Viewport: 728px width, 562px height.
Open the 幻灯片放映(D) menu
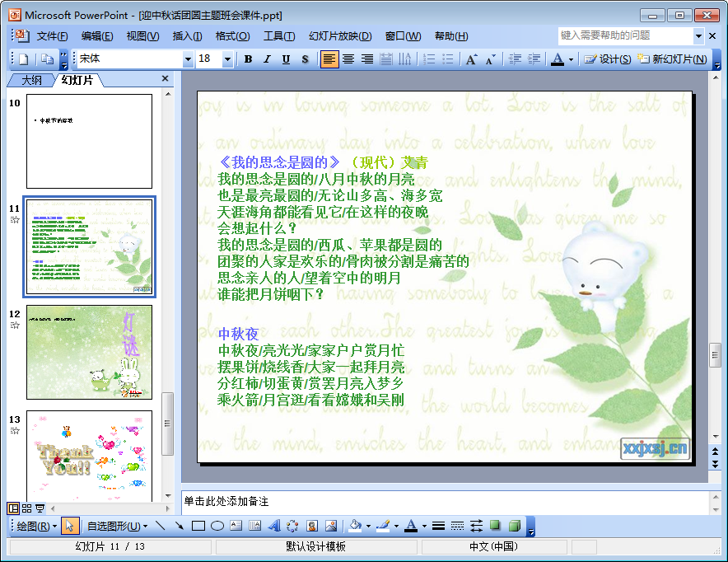[x=340, y=36]
